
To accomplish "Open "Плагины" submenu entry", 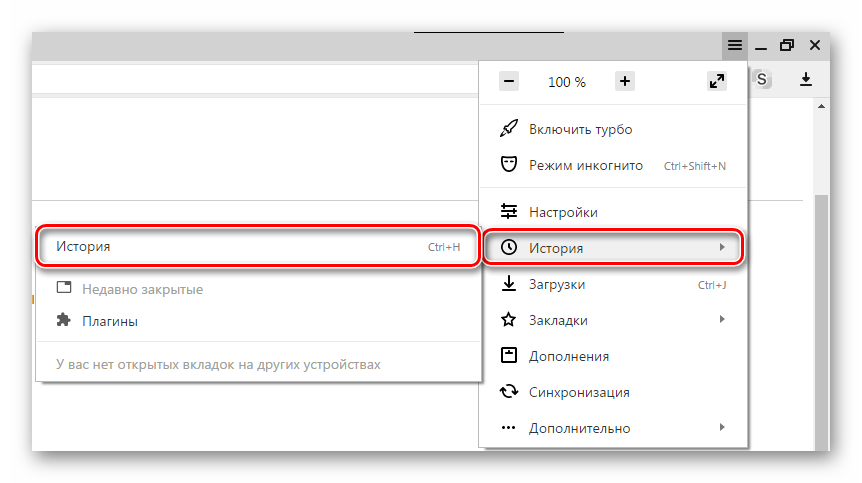I will (x=258, y=321).
